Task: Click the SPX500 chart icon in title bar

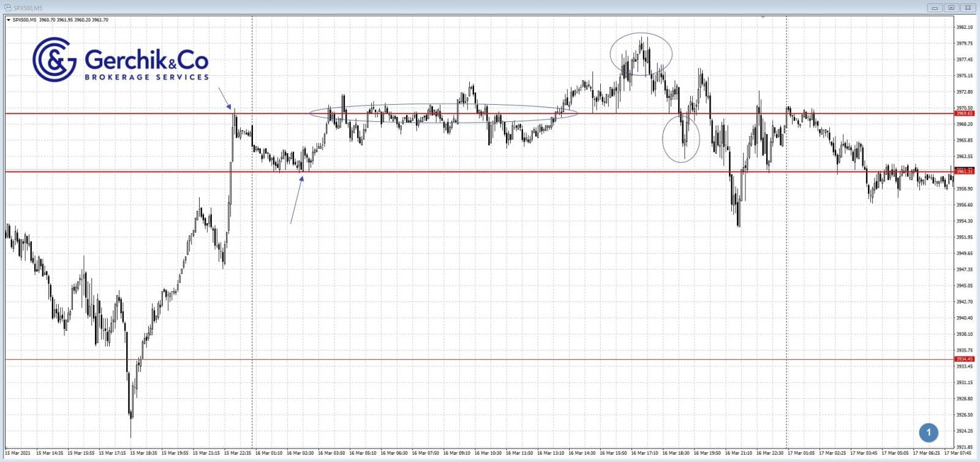Action: [x=6, y=8]
